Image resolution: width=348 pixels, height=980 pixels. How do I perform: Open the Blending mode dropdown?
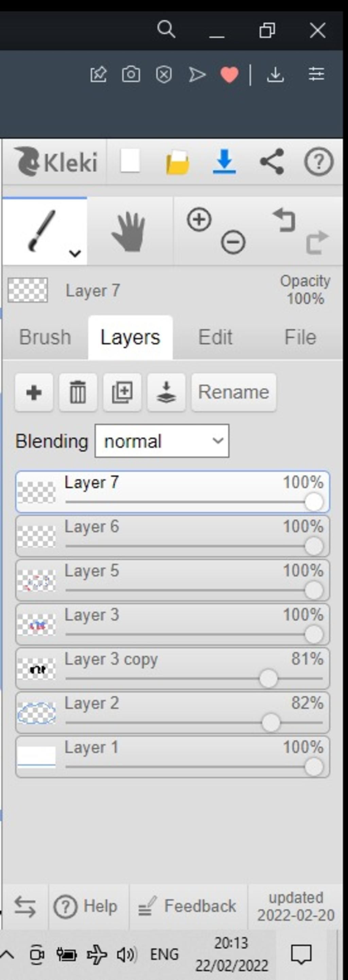[162, 441]
